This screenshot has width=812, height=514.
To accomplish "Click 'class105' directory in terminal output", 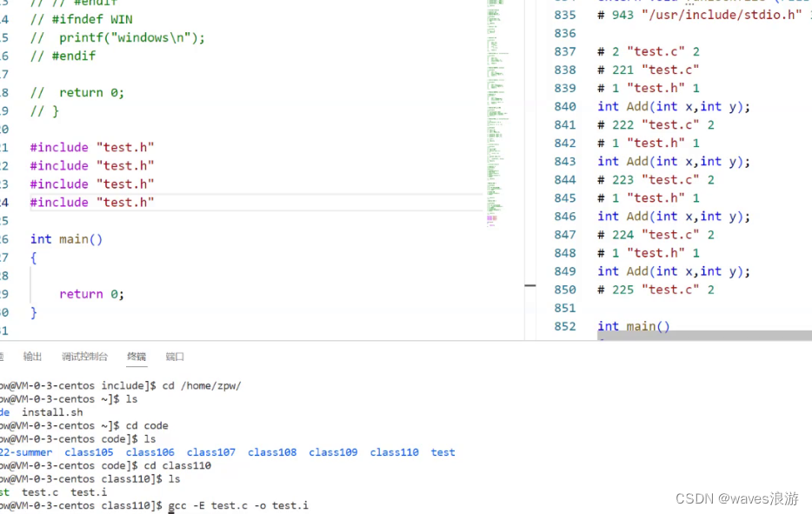I will (x=89, y=452).
